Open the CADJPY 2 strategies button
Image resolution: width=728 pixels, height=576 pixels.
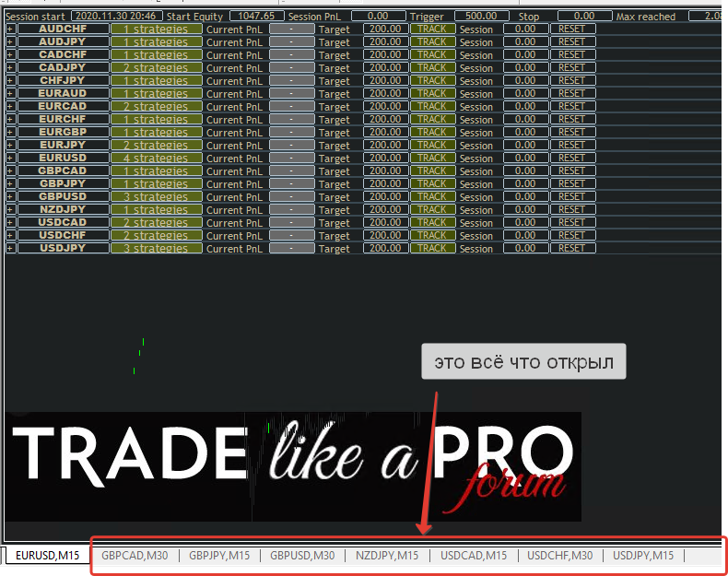(156, 68)
